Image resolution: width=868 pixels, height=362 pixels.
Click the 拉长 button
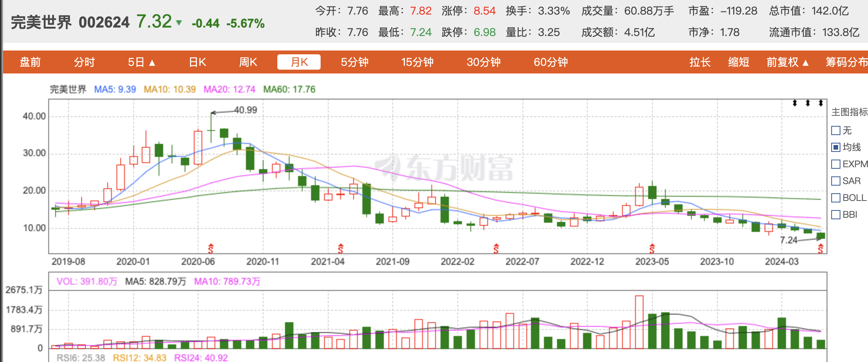pos(700,62)
